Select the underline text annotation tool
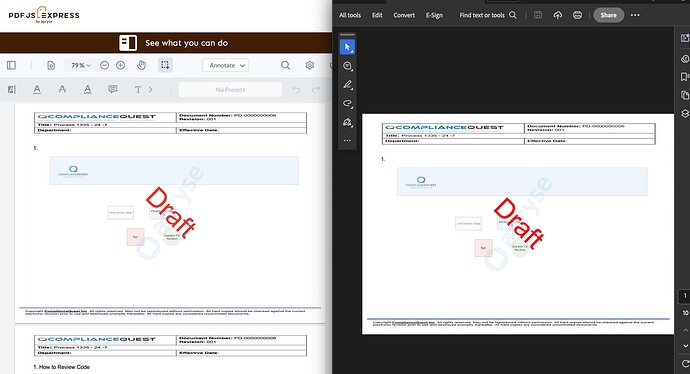This screenshot has width=690, height=374. coord(37,89)
